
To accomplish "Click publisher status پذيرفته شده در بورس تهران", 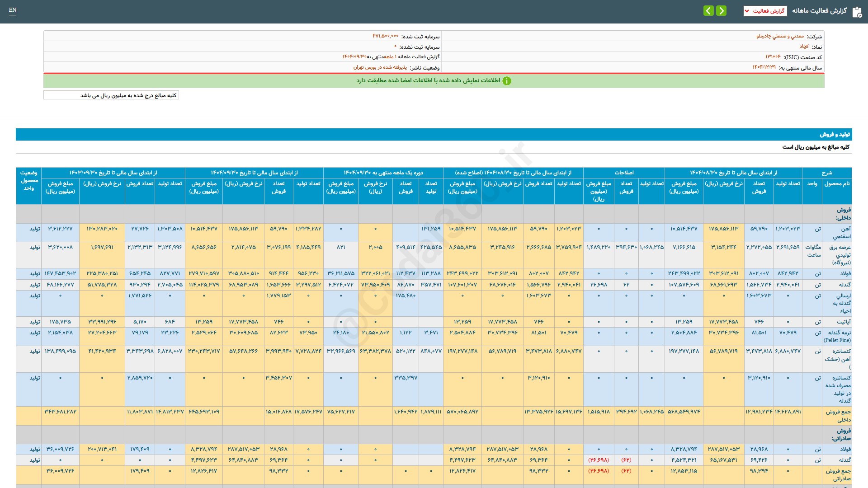I will point(380,67).
